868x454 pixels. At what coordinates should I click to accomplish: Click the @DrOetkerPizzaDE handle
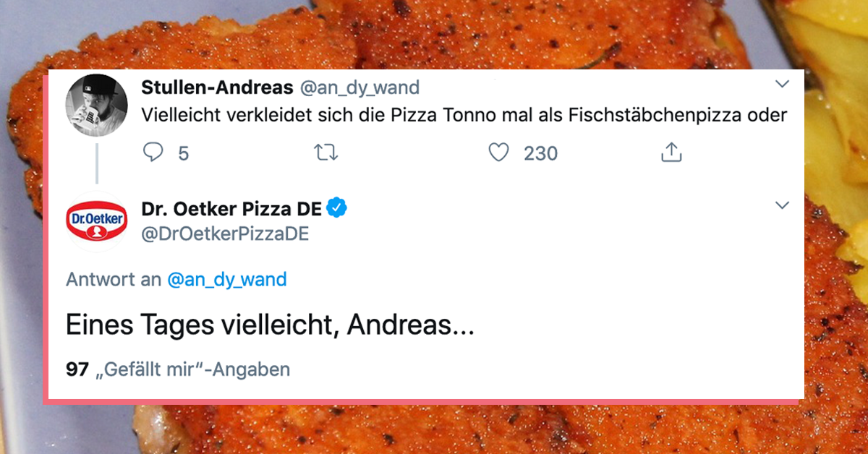[225, 234]
